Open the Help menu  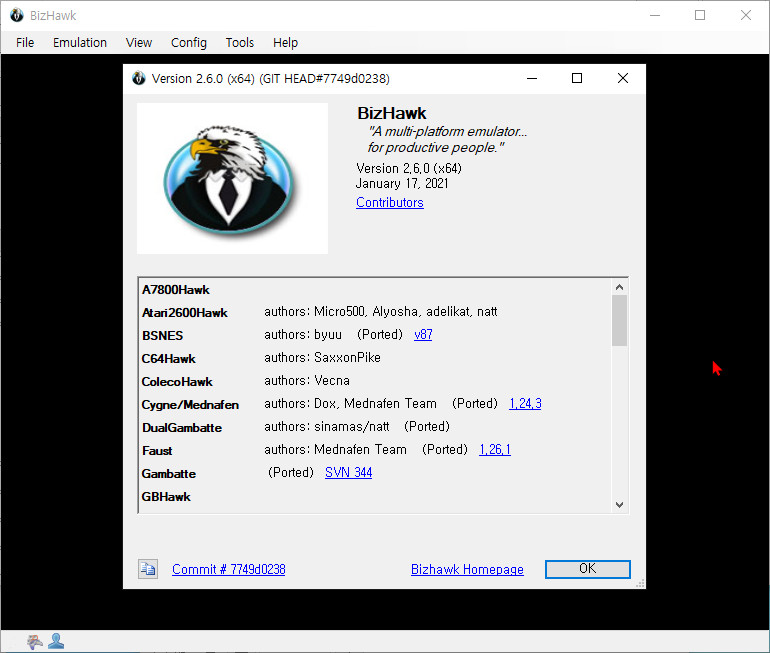click(285, 43)
